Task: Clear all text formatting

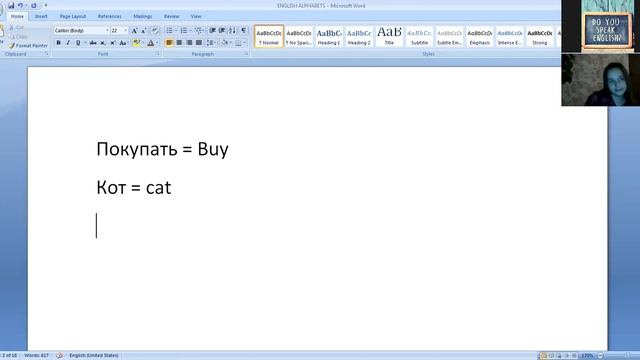Action: click(x=155, y=31)
